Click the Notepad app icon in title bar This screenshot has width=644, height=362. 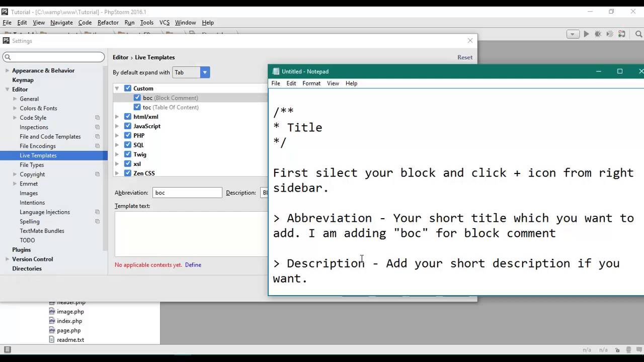coord(276,71)
